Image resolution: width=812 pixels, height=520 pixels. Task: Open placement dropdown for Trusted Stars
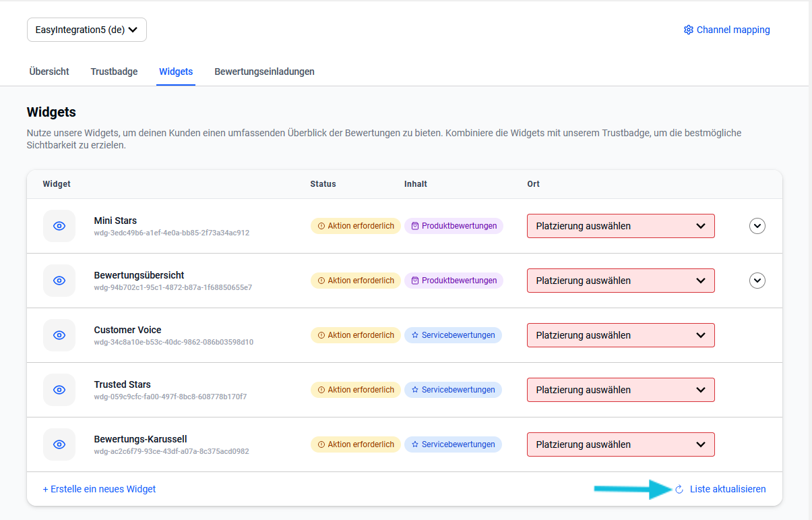pyautogui.click(x=620, y=390)
